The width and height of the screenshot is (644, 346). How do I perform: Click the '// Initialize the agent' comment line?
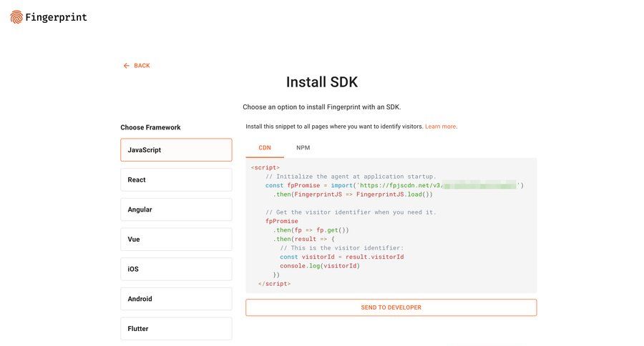point(351,177)
